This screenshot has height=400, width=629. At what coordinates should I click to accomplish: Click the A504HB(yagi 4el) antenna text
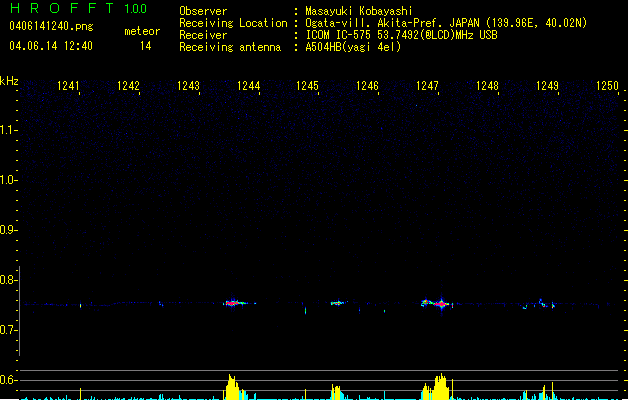pyautogui.click(x=353, y=47)
